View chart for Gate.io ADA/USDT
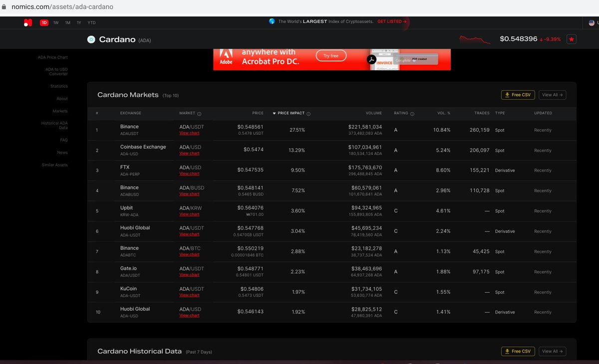The width and height of the screenshot is (599, 364). pos(189,275)
